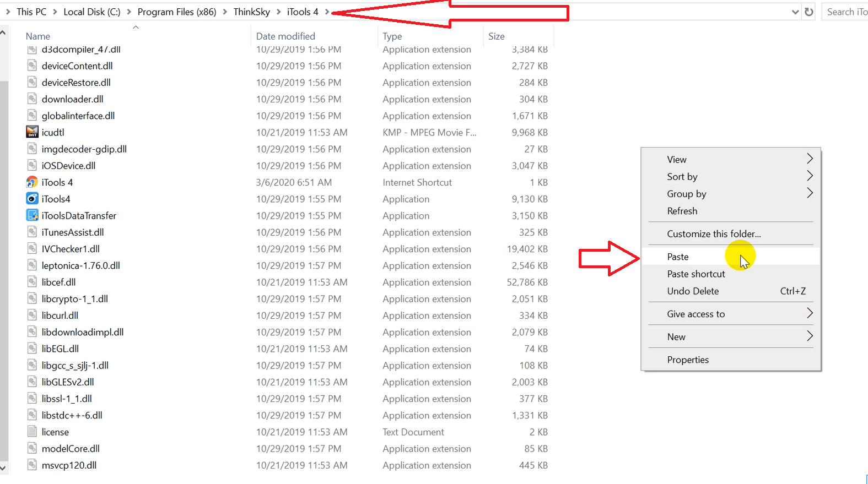Select the iToolsDataTransfer application icon
Screen dimensions: 868x484
(33, 215)
